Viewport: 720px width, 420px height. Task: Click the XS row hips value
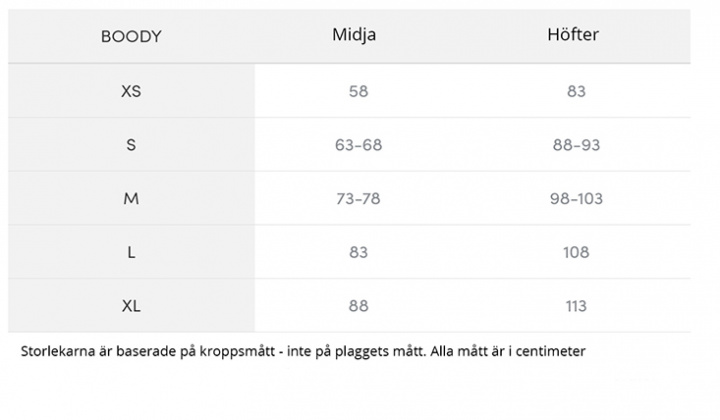pos(576,91)
